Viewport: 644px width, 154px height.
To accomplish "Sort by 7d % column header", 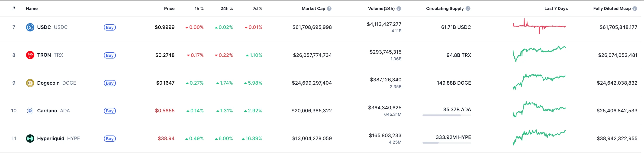I will pos(257,9).
